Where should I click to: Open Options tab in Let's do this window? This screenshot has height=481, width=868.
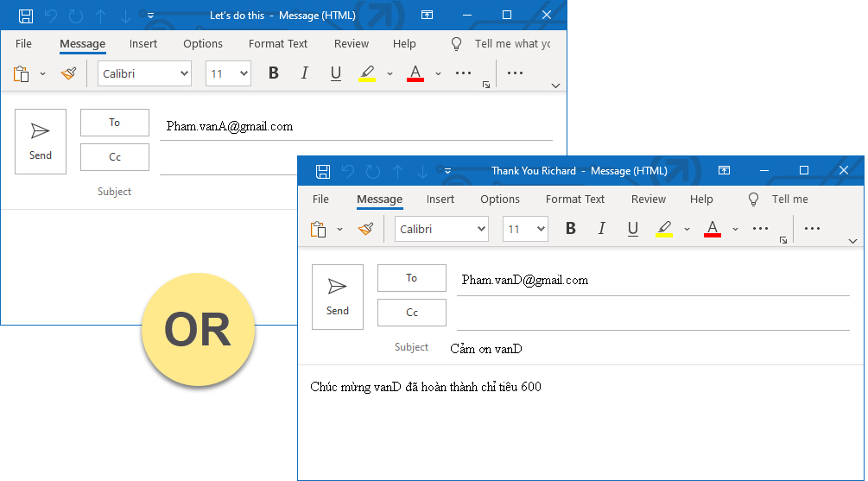(x=203, y=44)
